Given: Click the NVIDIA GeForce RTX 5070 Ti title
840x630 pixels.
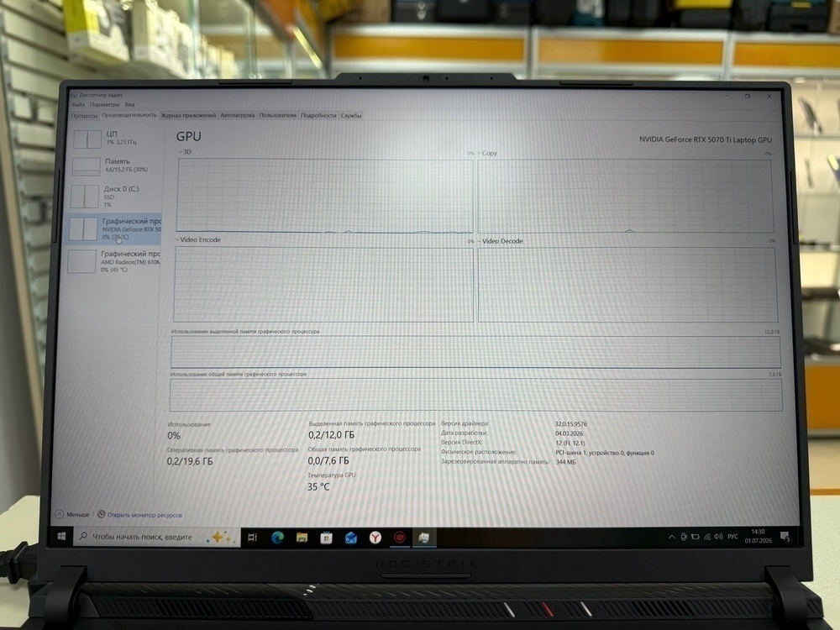Looking at the screenshot, I should 706,139.
